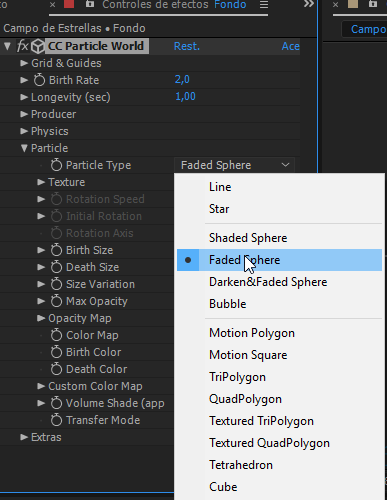Toggle lock icon on right composition panel
The width and height of the screenshot is (387, 500).
coord(373,4)
